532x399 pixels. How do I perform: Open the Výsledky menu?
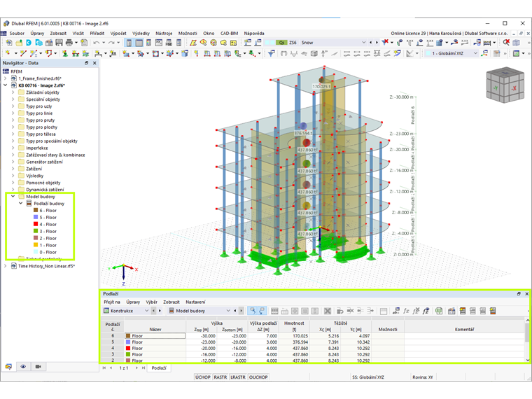click(141, 34)
